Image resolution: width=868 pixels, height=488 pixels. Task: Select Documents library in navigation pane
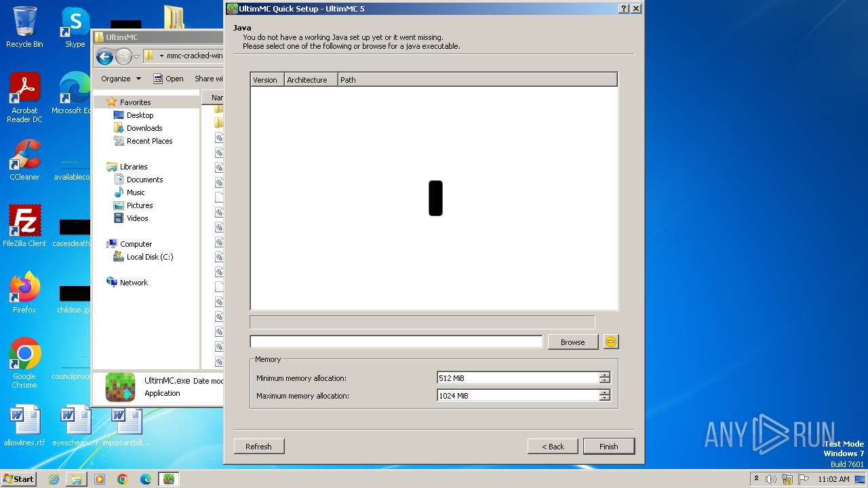click(x=144, y=180)
